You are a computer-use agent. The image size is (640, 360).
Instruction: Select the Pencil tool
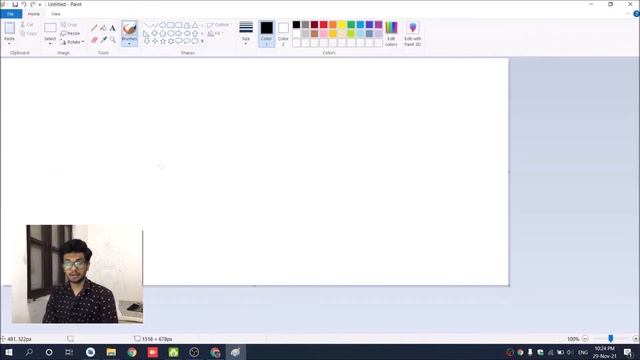click(94, 28)
